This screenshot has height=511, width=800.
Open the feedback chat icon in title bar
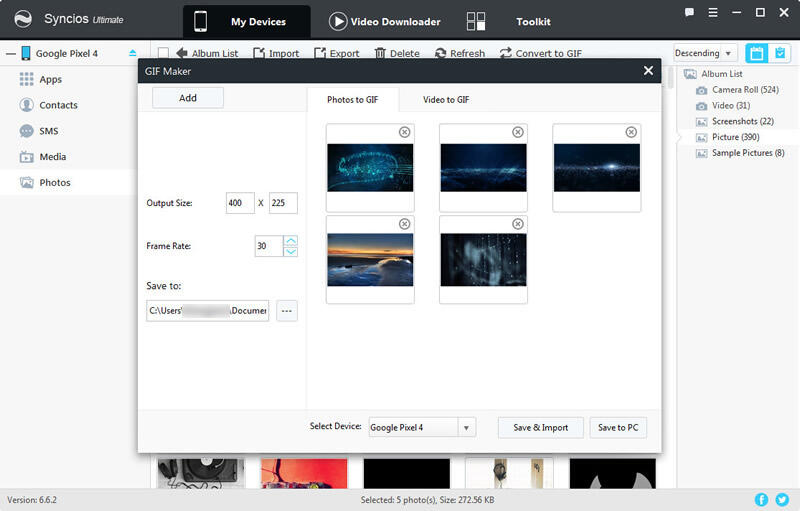pyautogui.click(x=689, y=13)
